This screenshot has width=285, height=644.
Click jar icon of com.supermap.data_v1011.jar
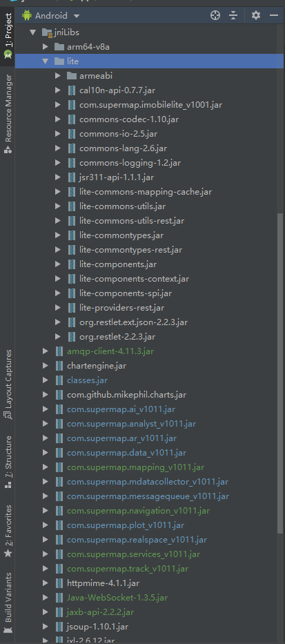coord(59,453)
